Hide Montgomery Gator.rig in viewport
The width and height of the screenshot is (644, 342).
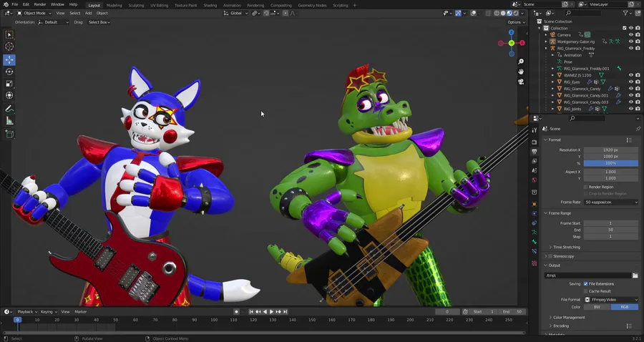[x=631, y=41]
